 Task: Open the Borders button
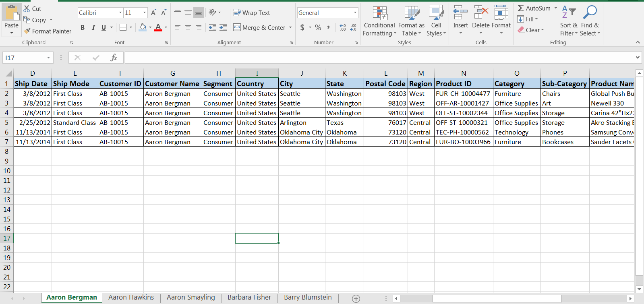(123, 27)
